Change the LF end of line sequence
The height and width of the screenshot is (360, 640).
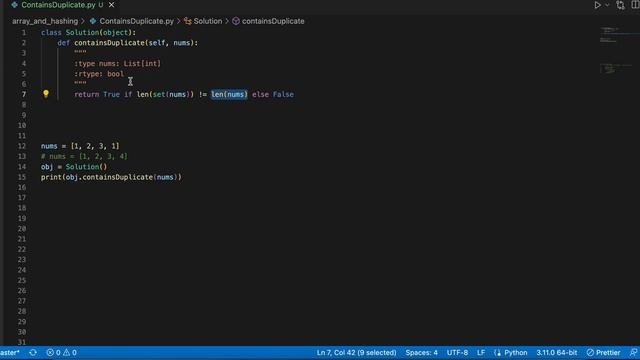click(481, 353)
